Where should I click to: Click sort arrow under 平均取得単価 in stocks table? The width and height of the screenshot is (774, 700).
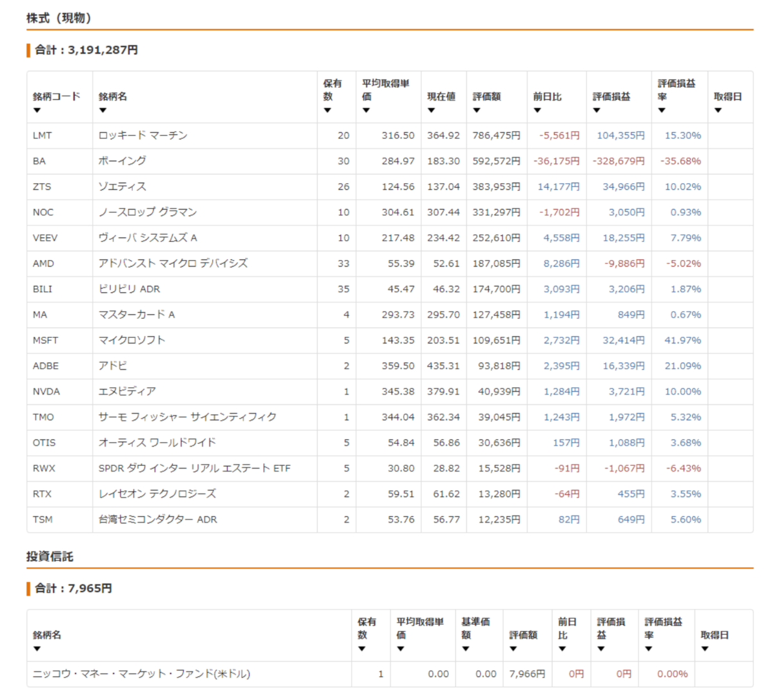366,110
